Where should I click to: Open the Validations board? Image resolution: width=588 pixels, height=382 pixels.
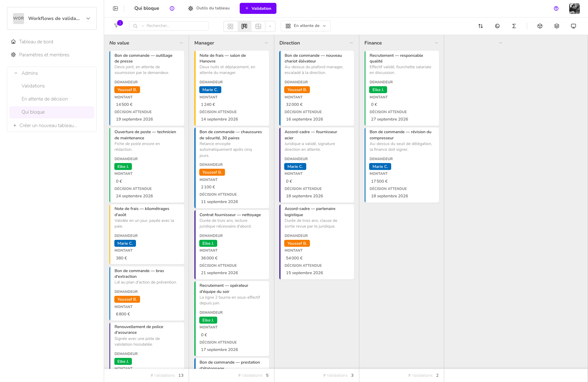tap(33, 86)
